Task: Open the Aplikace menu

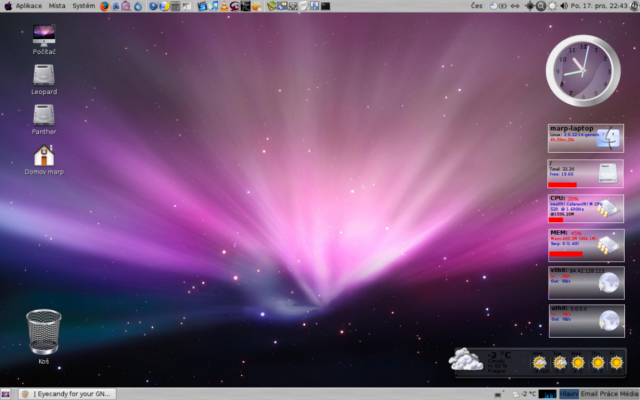Action: click(29, 6)
